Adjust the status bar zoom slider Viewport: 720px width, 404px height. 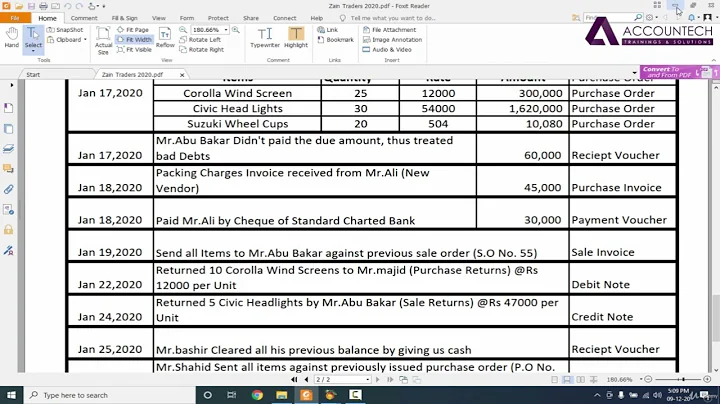(x=683, y=379)
